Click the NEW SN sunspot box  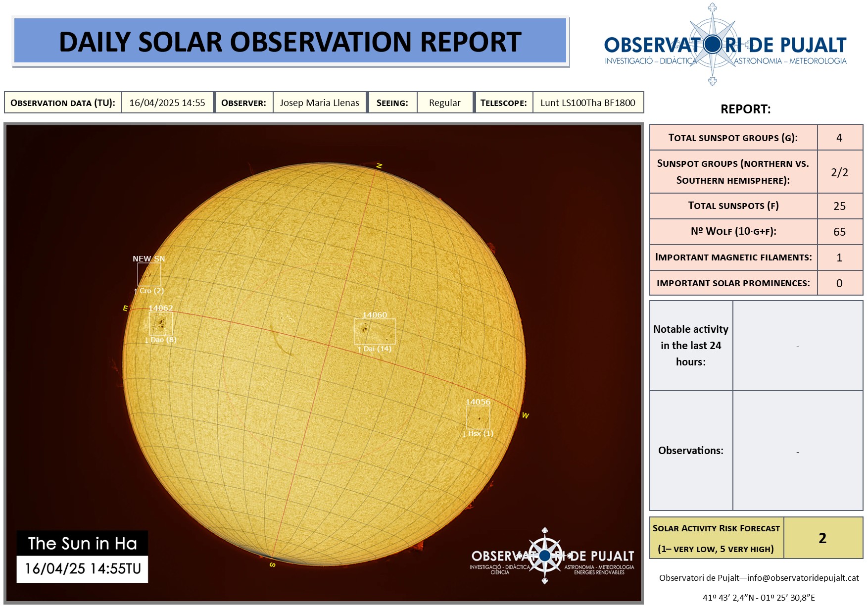149,274
